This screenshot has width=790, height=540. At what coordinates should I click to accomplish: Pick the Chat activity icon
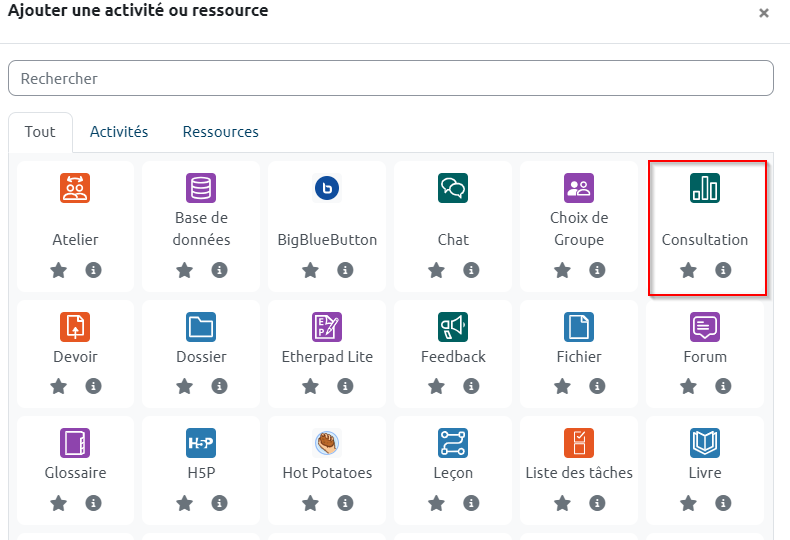[x=453, y=188]
